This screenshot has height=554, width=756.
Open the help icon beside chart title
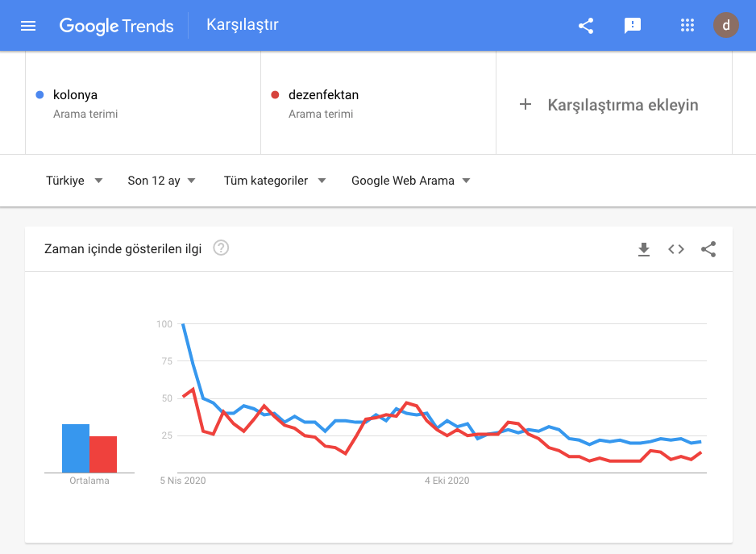coord(221,248)
